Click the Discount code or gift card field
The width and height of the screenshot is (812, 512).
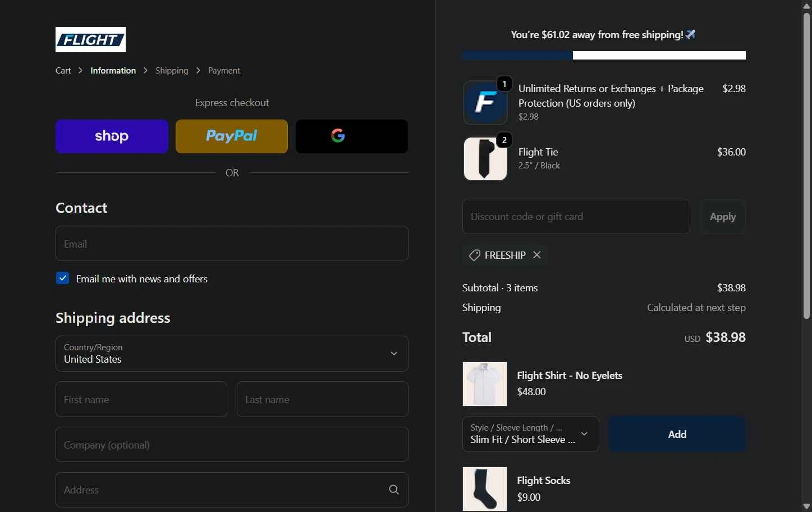tap(576, 217)
